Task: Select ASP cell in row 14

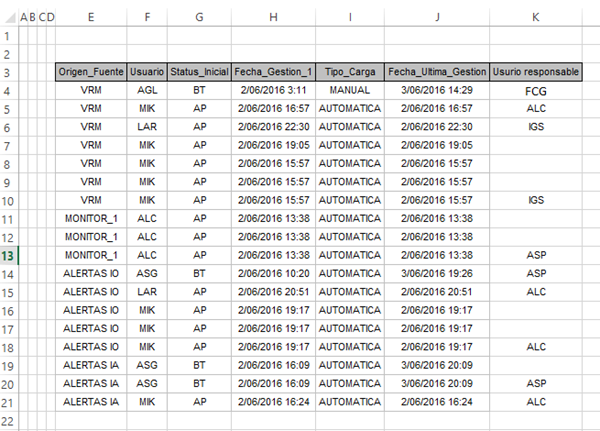Action: click(536, 274)
